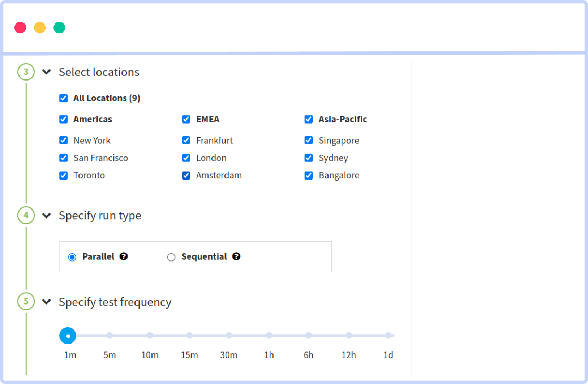Screen dimensions: 588x384
Task: Click the red window close dot
Action: click(x=20, y=27)
